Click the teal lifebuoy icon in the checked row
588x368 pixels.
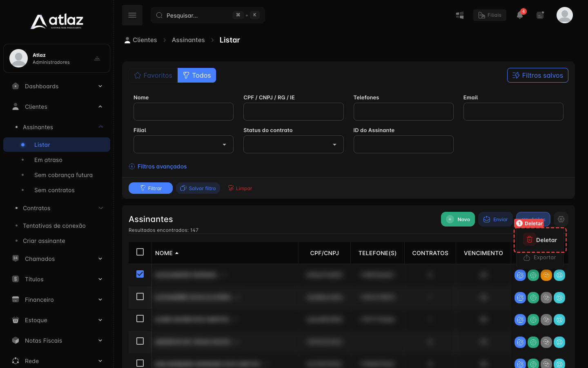559,275
